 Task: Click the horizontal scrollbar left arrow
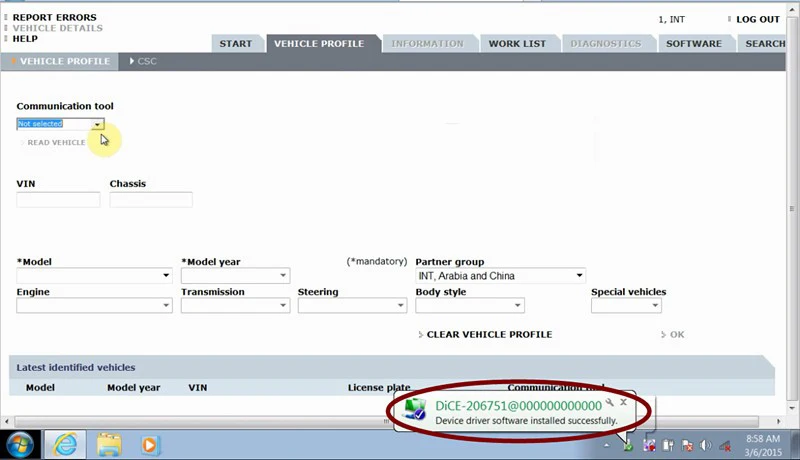(x=7, y=421)
